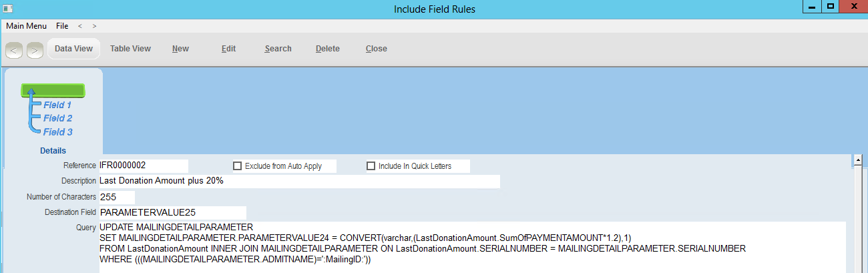Click inside the Description field
This screenshot has height=273, width=868.
(x=299, y=181)
